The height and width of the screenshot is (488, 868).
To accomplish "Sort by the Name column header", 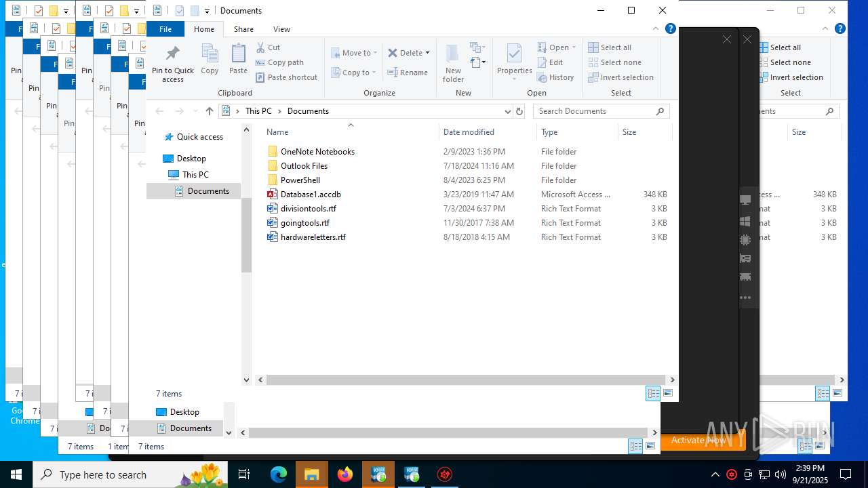I will coord(349,132).
